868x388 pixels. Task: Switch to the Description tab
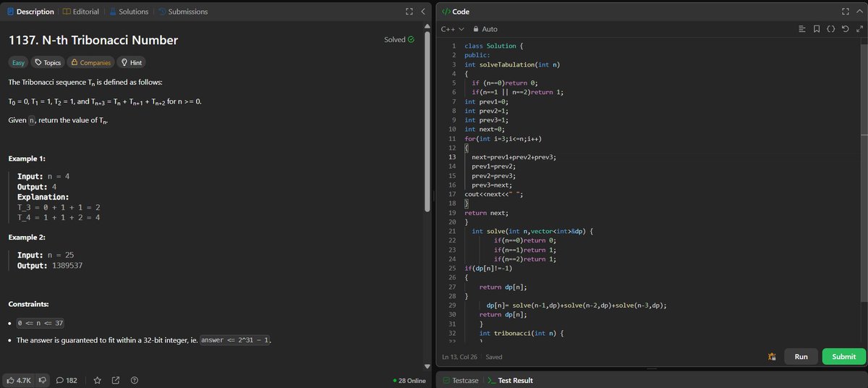pyautogui.click(x=30, y=12)
